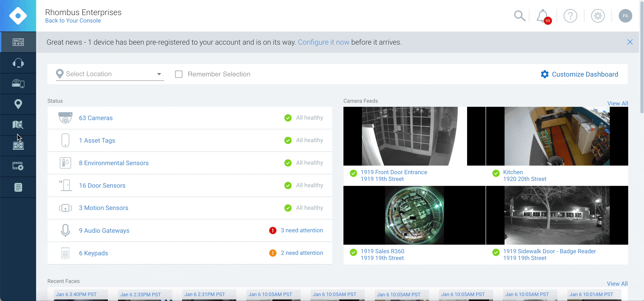The image size is (644, 301).
Task: Click the Configure it now link
Action: pos(324,42)
